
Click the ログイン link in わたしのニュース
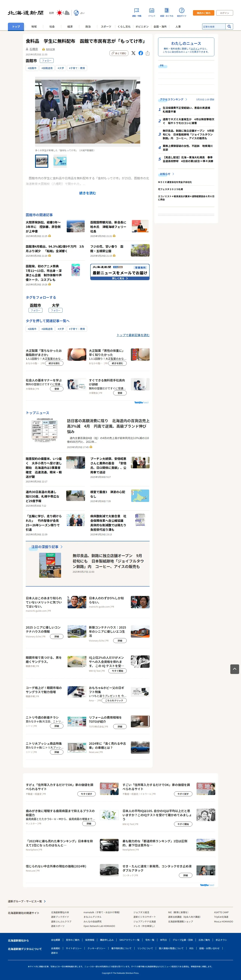(x=195, y=49)
